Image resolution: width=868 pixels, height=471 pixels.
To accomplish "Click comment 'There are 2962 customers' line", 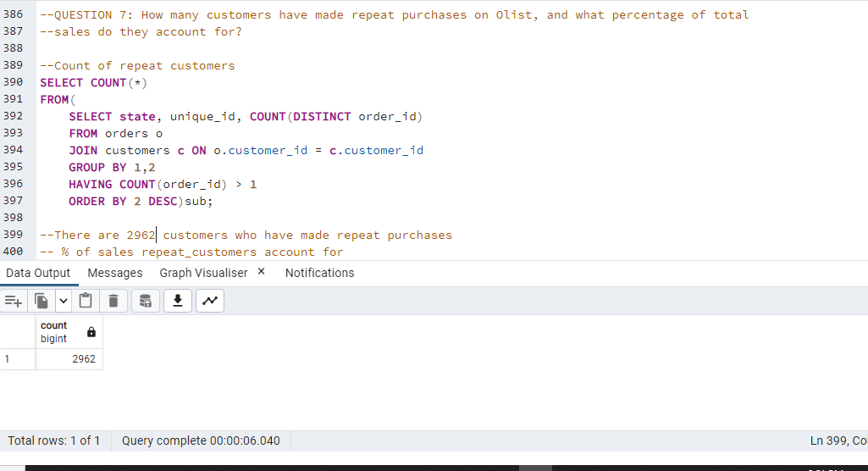I will coord(246,235).
